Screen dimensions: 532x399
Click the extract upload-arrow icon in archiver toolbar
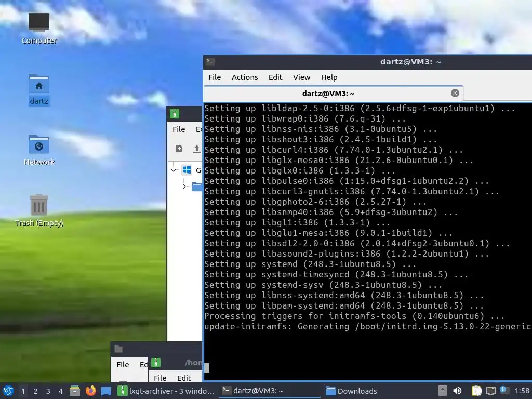pyautogui.click(x=197, y=149)
